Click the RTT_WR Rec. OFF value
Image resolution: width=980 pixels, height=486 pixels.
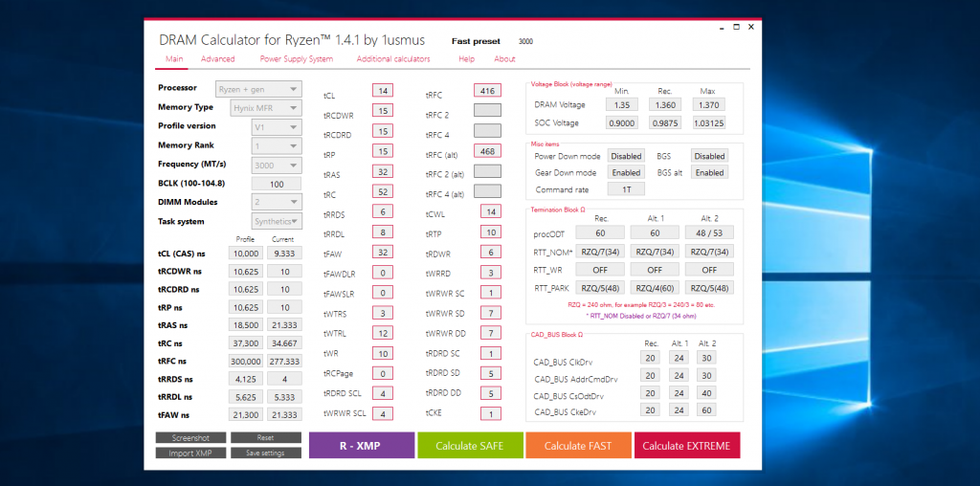click(x=600, y=270)
